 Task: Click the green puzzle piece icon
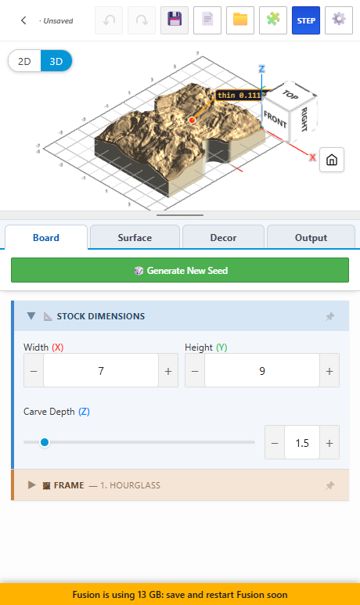273,20
